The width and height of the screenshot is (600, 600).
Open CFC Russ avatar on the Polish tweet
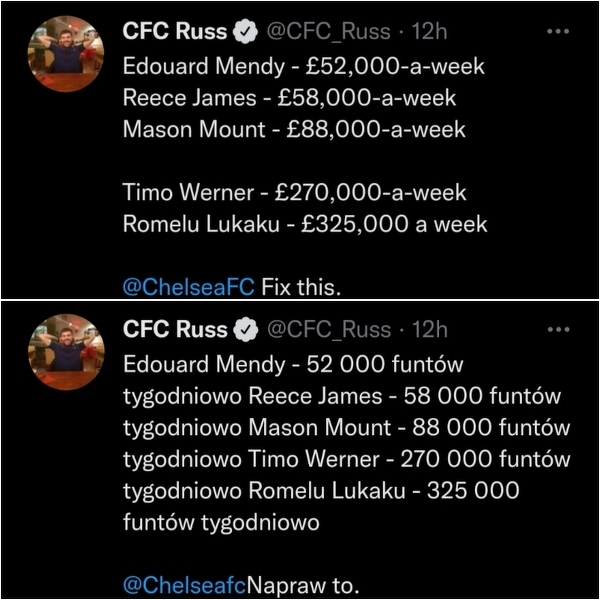click(67, 351)
